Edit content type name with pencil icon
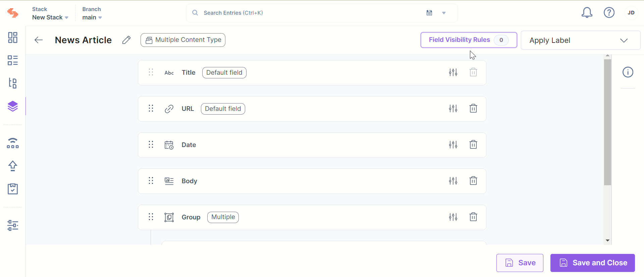The width and height of the screenshot is (644, 277). [x=126, y=40]
